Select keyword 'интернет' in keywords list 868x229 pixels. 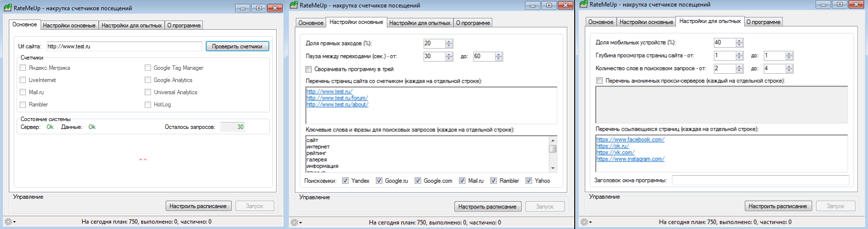pos(318,146)
